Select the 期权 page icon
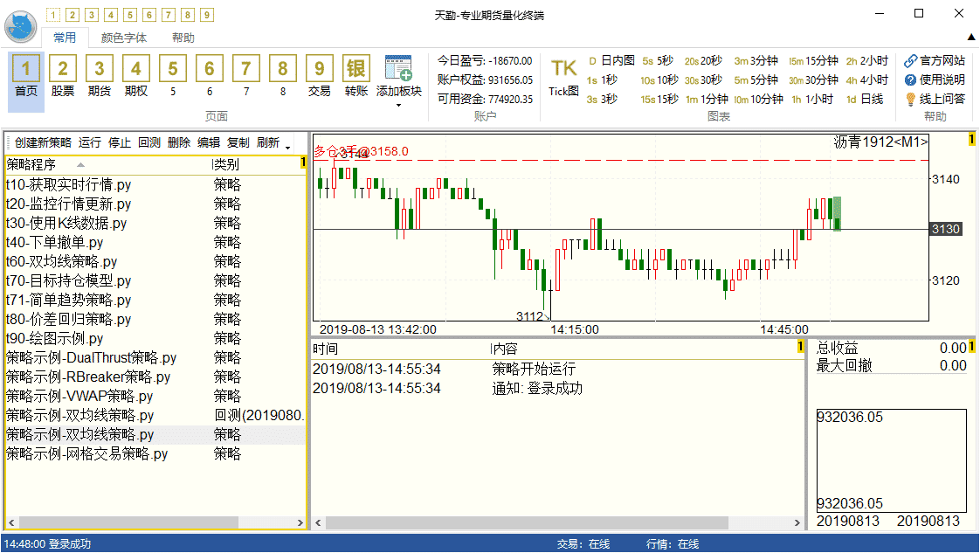This screenshot has width=980, height=553. [x=136, y=68]
